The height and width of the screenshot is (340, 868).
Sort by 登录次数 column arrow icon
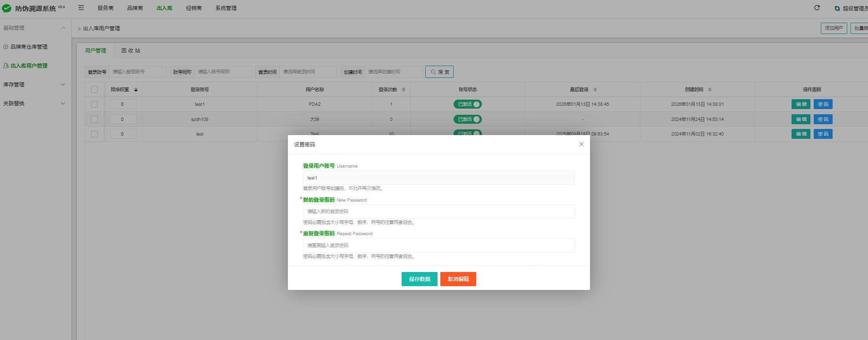click(404, 90)
